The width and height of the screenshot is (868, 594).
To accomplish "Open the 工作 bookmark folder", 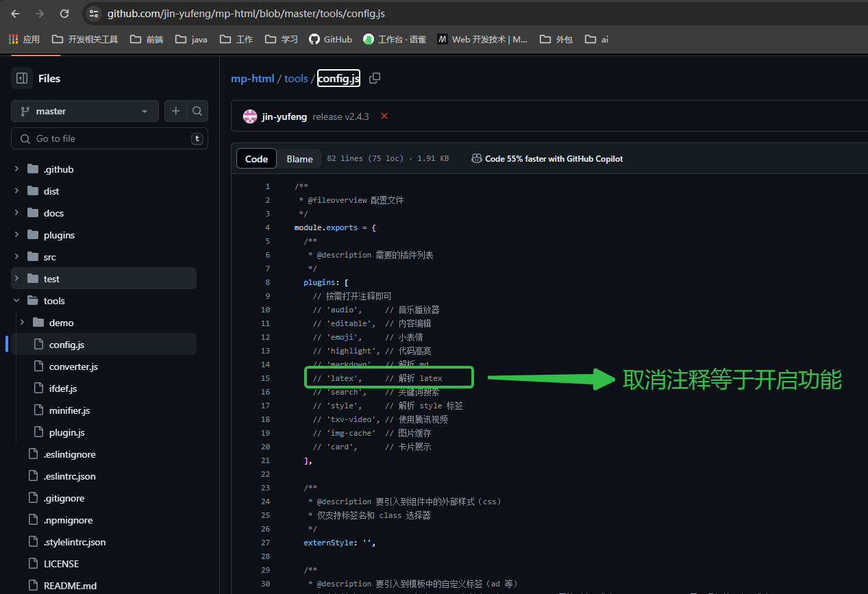I will point(236,39).
